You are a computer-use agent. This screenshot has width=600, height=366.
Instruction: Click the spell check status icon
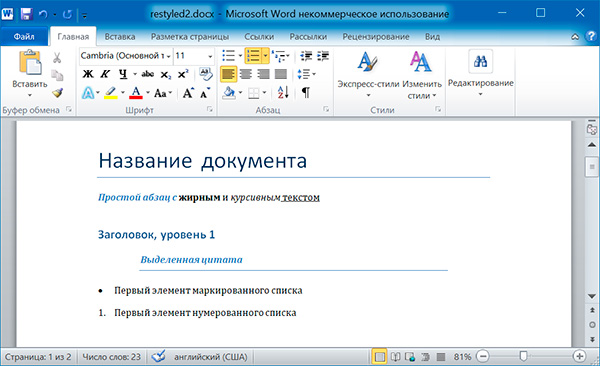pyautogui.click(x=158, y=356)
